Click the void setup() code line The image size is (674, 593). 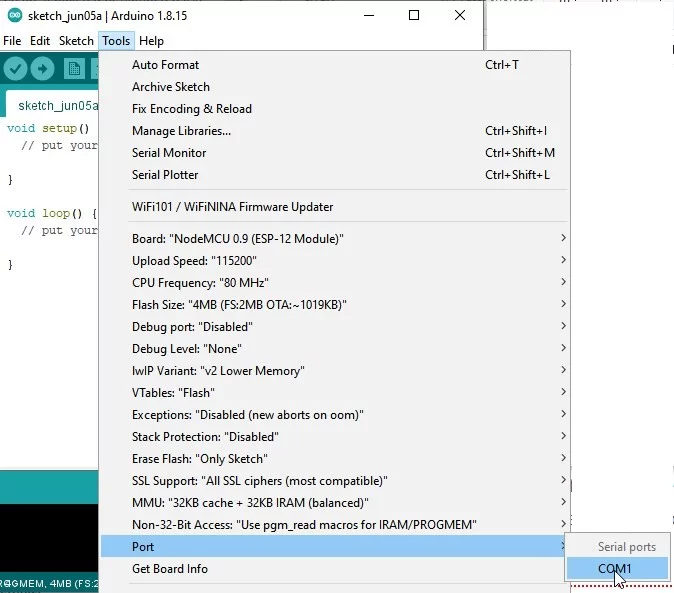(48, 128)
